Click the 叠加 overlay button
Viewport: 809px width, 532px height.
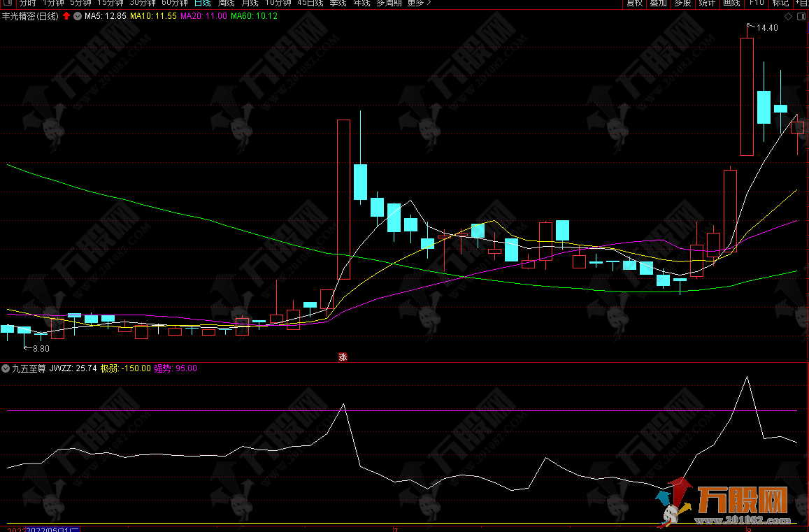pos(659,3)
